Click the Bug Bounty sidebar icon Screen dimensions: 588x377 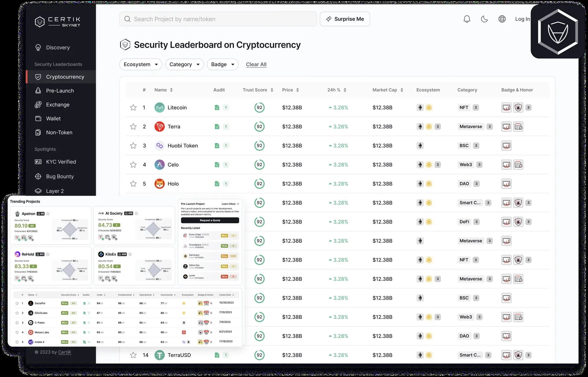(x=38, y=177)
